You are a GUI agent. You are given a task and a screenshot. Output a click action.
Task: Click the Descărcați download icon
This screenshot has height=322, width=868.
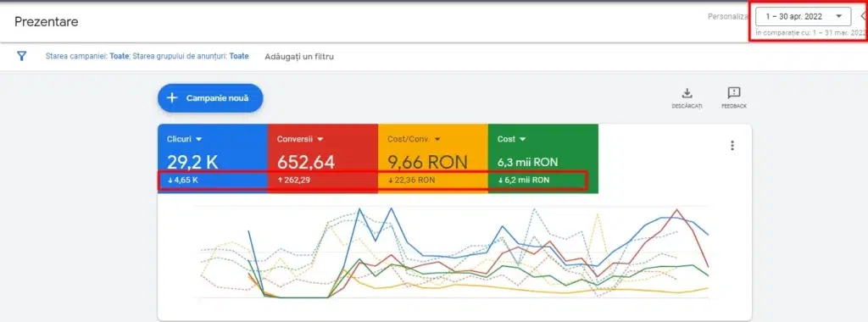pos(687,93)
